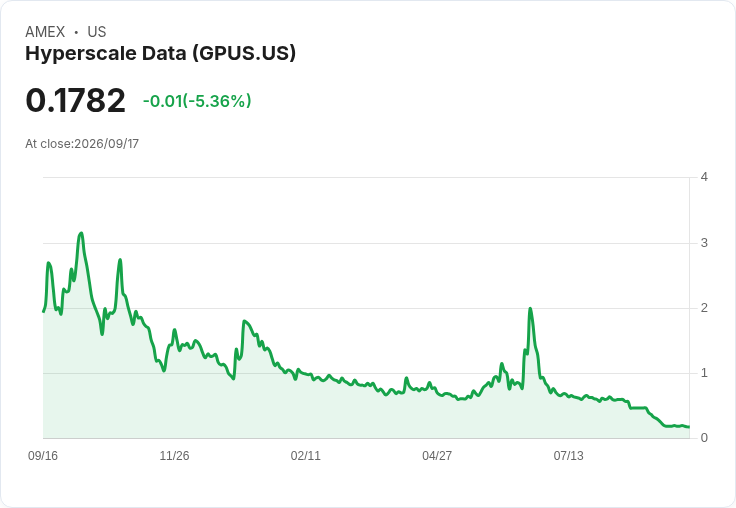736x508 pixels.
Task: Click the 11/26 date axis label
Action: click(x=174, y=455)
